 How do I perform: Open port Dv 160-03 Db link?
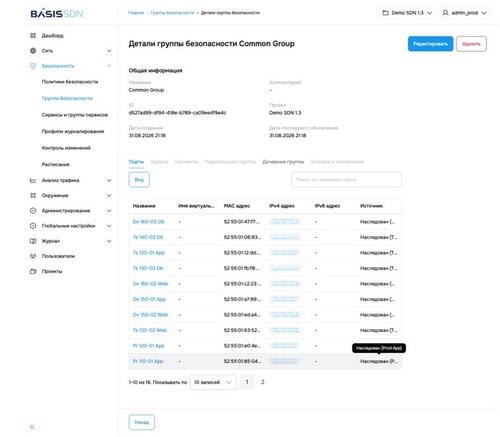pyautogui.click(x=148, y=222)
